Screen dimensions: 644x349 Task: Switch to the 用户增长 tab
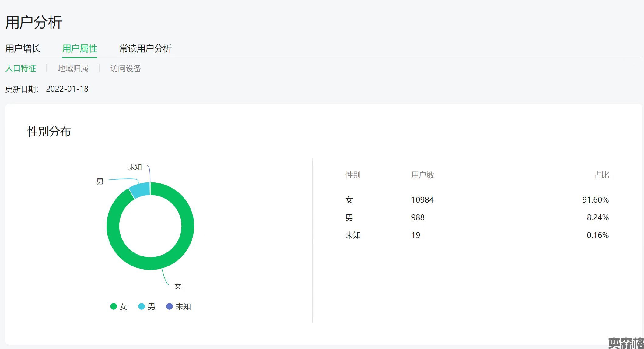click(23, 48)
